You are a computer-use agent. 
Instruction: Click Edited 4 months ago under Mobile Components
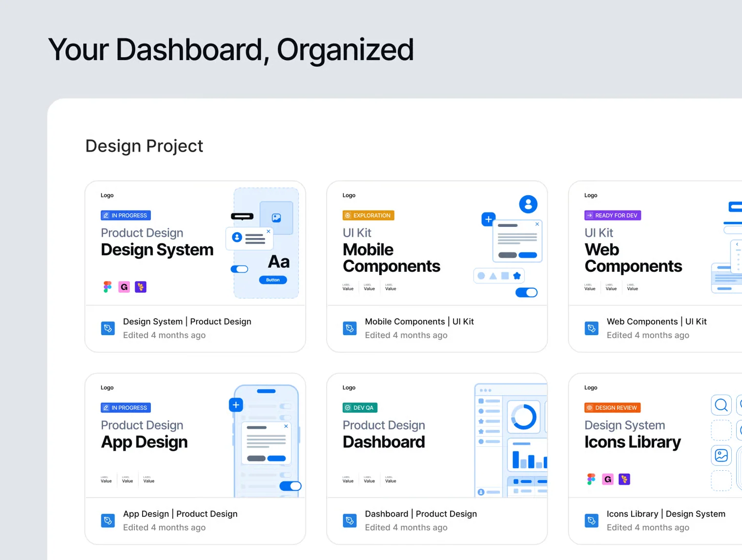pyautogui.click(x=406, y=335)
